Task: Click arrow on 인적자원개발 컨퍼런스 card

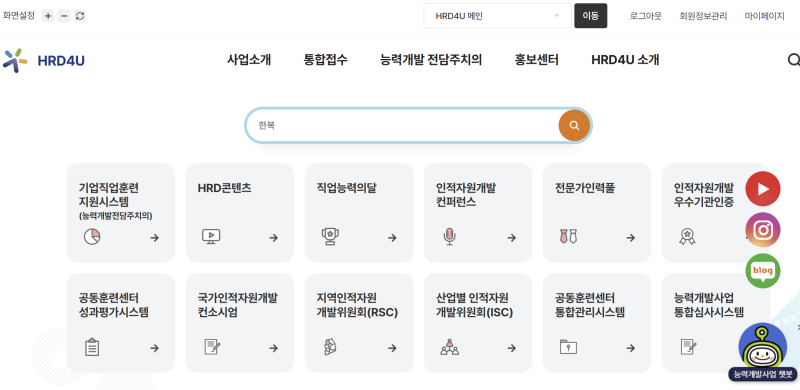Action: [512, 237]
